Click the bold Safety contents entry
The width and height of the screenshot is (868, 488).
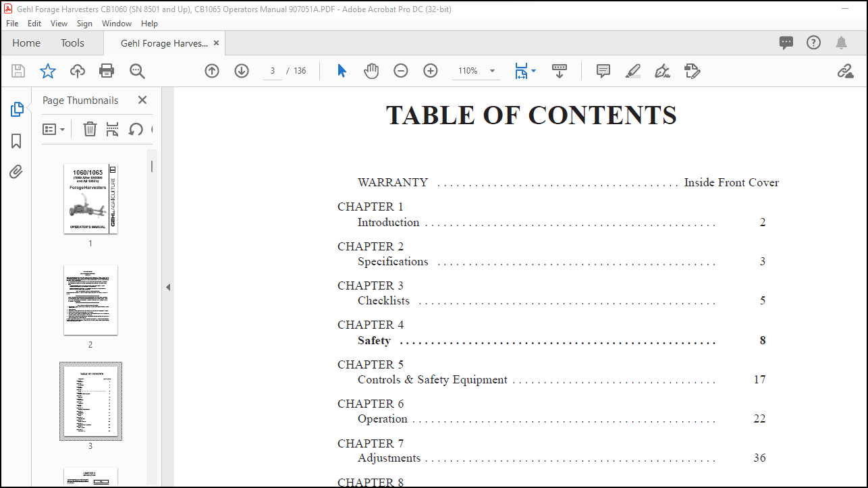tap(561, 340)
